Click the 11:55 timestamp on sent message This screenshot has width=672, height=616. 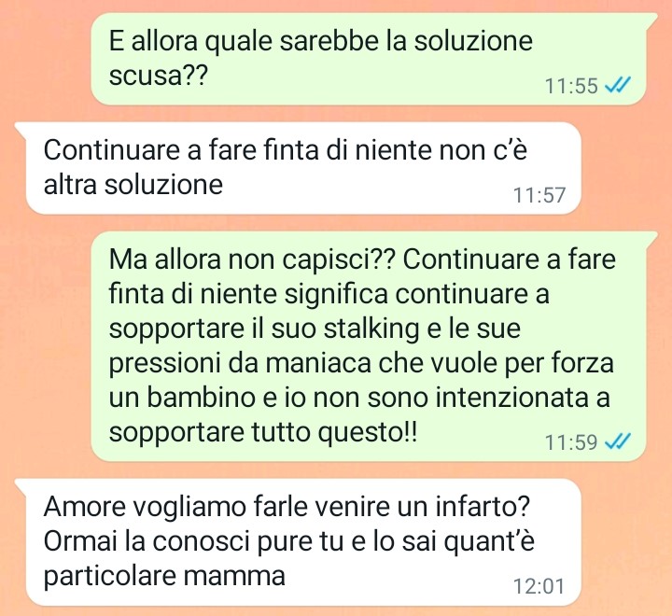(571, 86)
